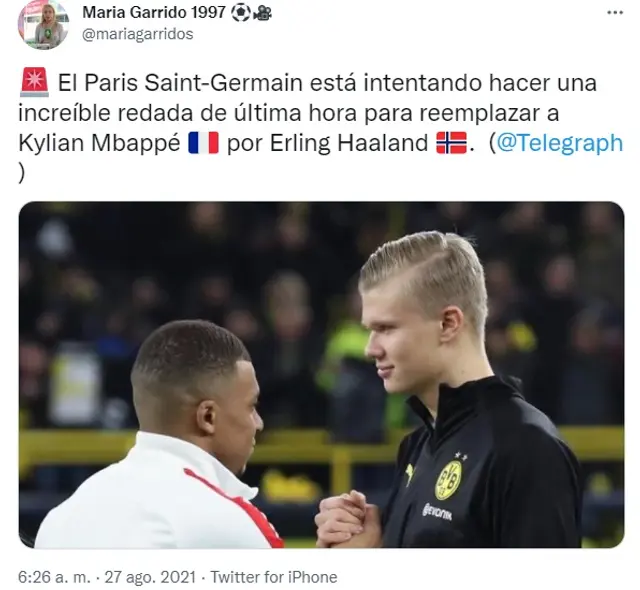Screen dimensions: 640x590
Task: Open the attached handshake photo
Action: click(321, 375)
